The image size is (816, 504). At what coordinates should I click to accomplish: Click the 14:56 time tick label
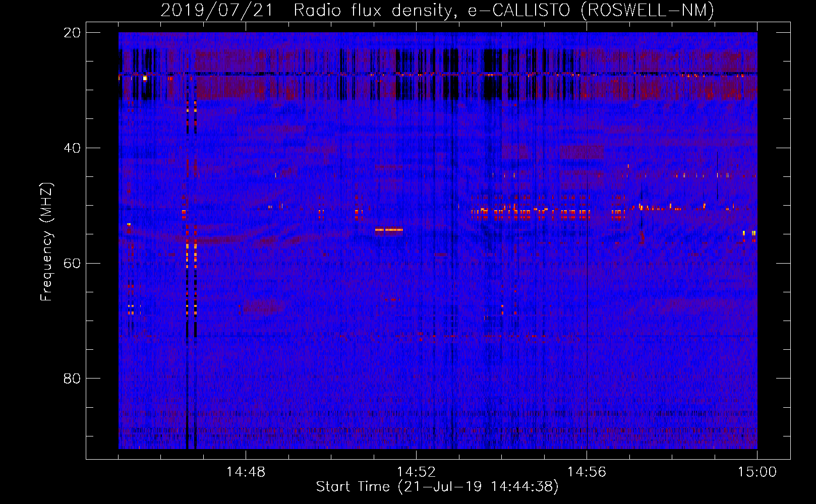coord(587,472)
